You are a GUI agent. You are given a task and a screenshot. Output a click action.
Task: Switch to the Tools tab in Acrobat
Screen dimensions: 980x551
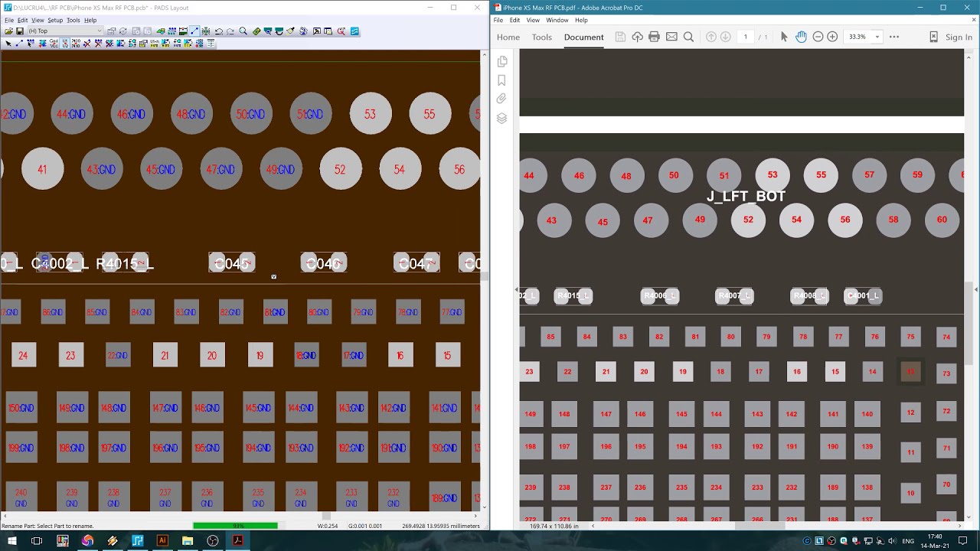541,37
